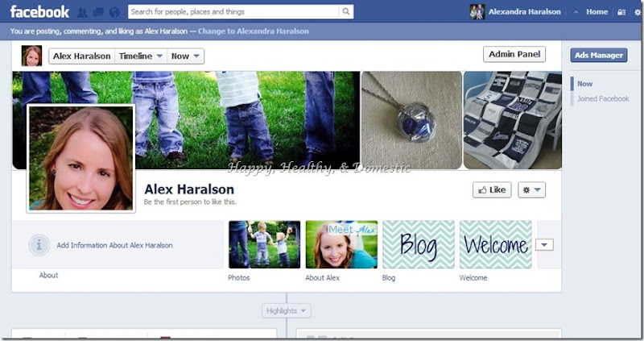The width and height of the screenshot is (644, 341).
Task: Open friend requests icon
Action: click(82, 12)
